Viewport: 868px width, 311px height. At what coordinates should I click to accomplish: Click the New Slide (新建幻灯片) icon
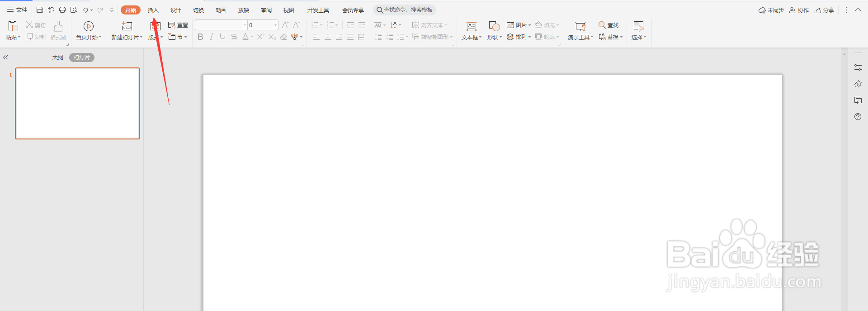point(127,26)
